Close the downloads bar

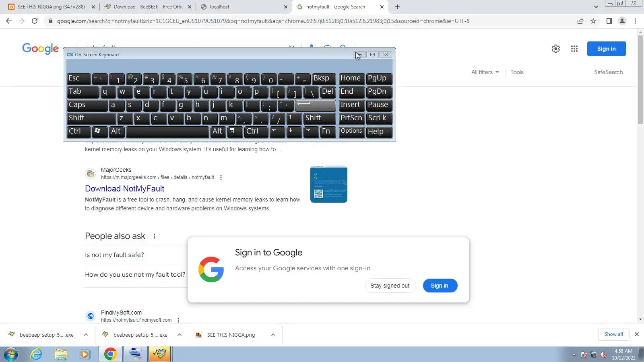pyautogui.click(x=636, y=334)
